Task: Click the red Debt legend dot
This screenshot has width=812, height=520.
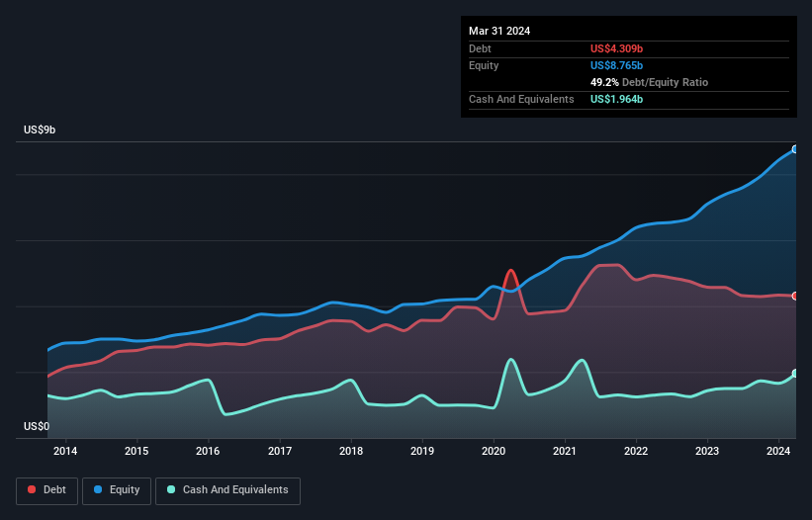Action: click(x=32, y=489)
